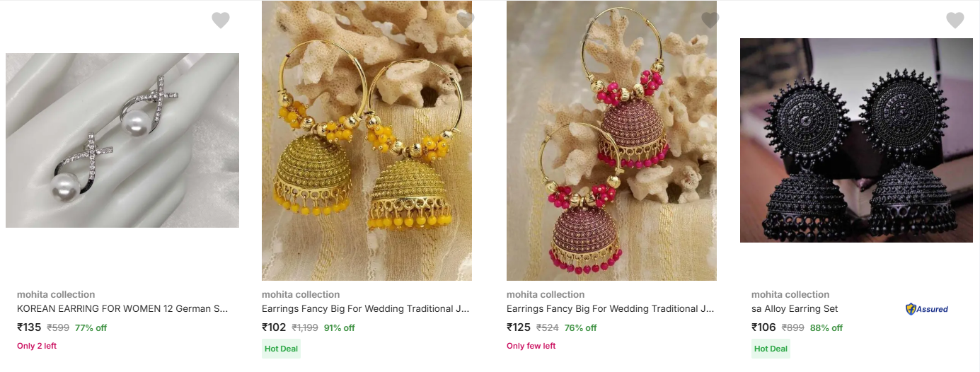The height and width of the screenshot is (372, 980).
Task: Favorite the pink jhumka earrings via heart
Action: click(710, 21)
